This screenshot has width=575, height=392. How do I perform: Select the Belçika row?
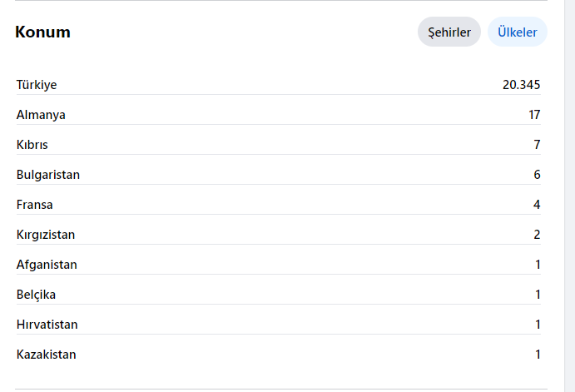(x=278, y=295)
